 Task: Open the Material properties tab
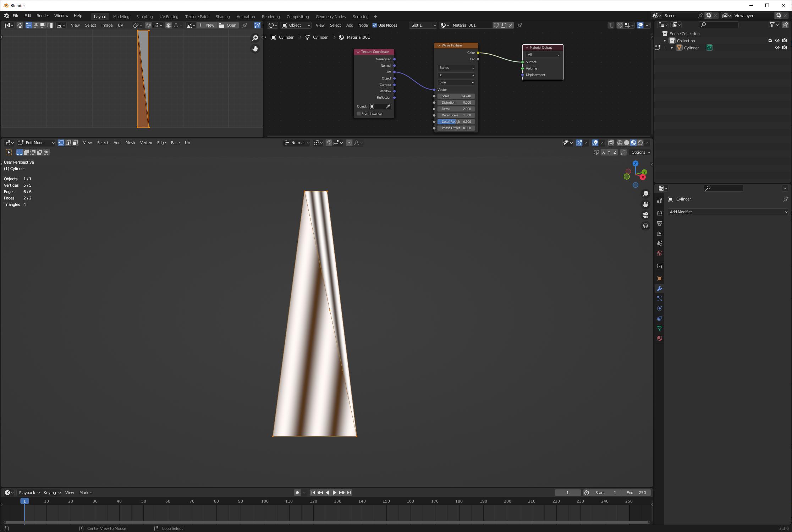pos(660,338)
